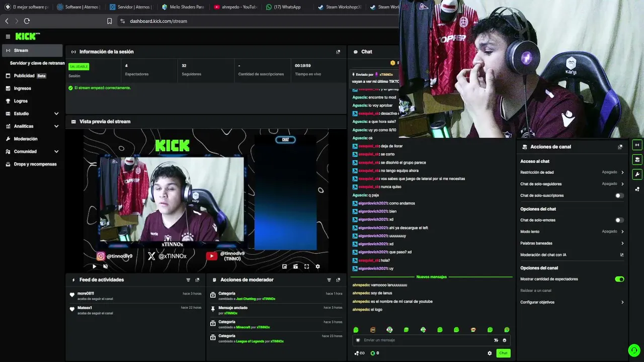
Task: Reload the browser page
Action: (27, 21)
